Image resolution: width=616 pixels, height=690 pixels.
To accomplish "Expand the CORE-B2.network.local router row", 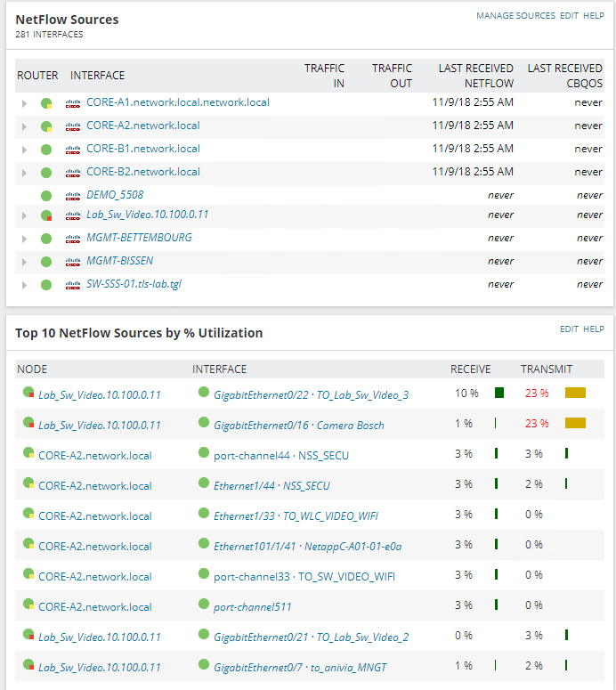I will (x=24, y=174).
